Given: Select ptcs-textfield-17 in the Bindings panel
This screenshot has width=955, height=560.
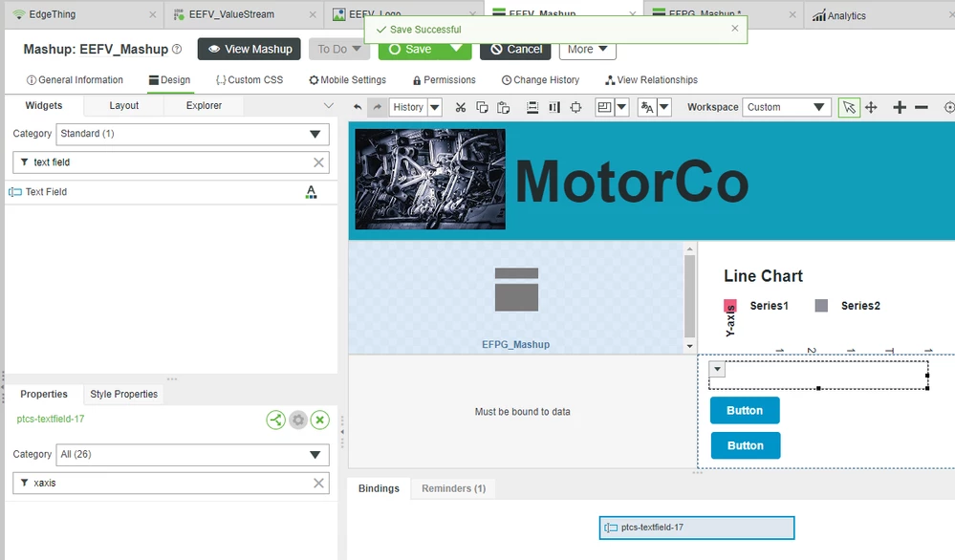Looking at the screenshot, I should pyautogui.click(x=697, y=528).
